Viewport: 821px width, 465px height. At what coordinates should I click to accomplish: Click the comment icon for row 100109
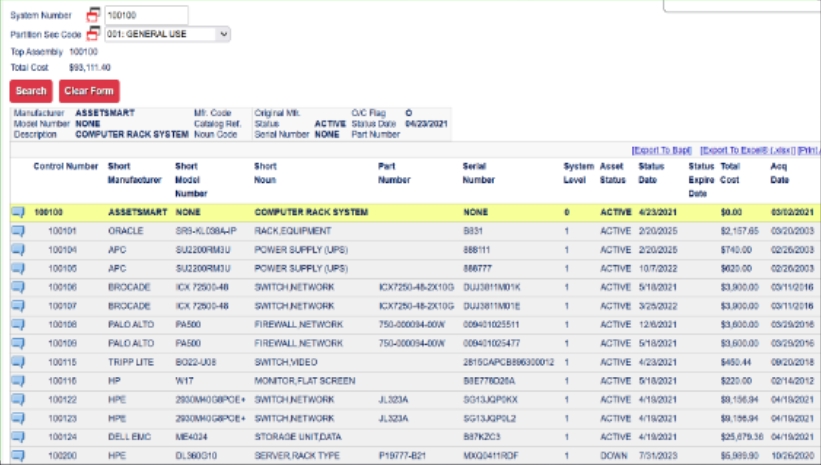point(18,344)
